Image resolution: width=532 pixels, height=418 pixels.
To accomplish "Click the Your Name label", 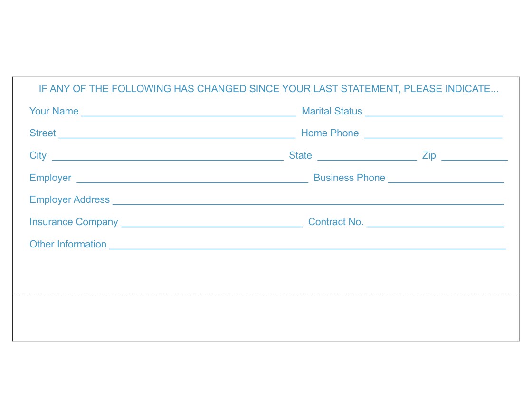I will point(54,111).
